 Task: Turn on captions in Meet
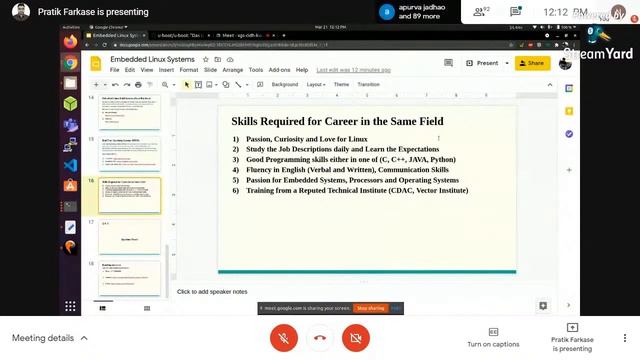coord(493,338)
